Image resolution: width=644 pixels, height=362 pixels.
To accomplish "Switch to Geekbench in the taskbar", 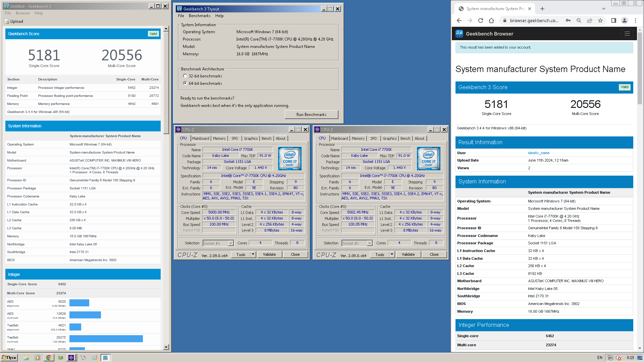I will point(105,358).
